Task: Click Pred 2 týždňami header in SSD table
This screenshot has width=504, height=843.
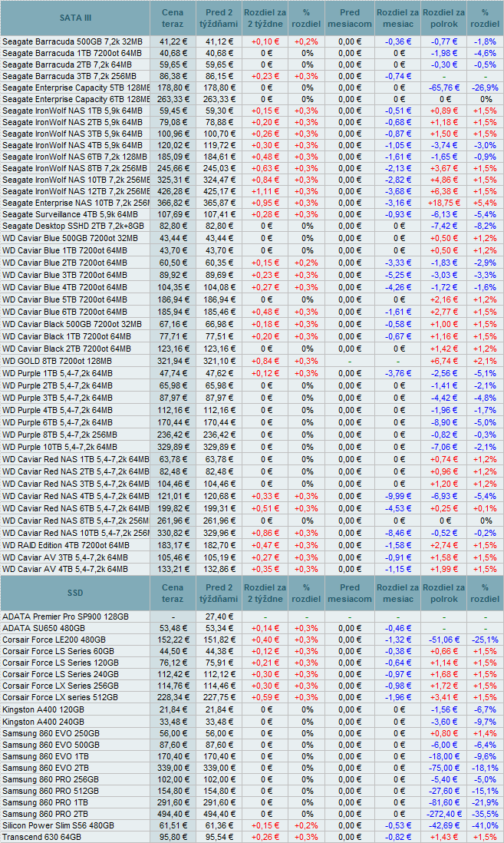Action: (x=219, y=593)
